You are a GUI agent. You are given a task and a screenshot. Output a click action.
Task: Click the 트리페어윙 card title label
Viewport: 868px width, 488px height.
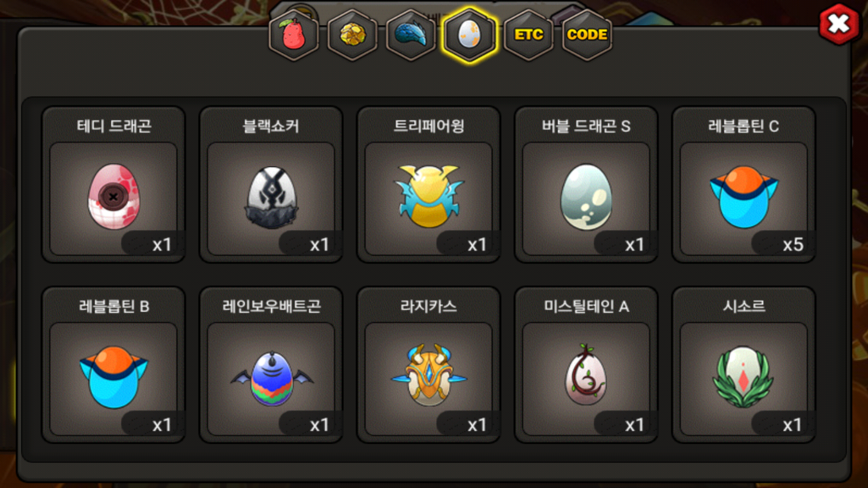(x=429, y=126)
